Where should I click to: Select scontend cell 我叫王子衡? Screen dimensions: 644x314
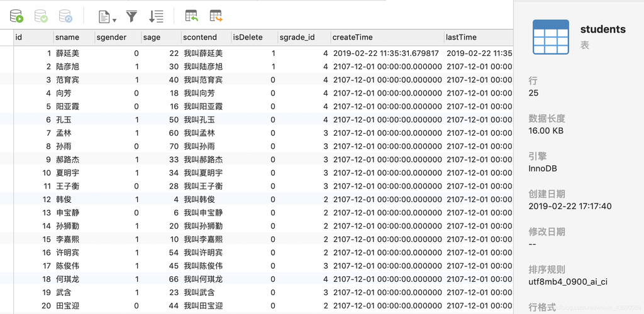tap(203, 186)
